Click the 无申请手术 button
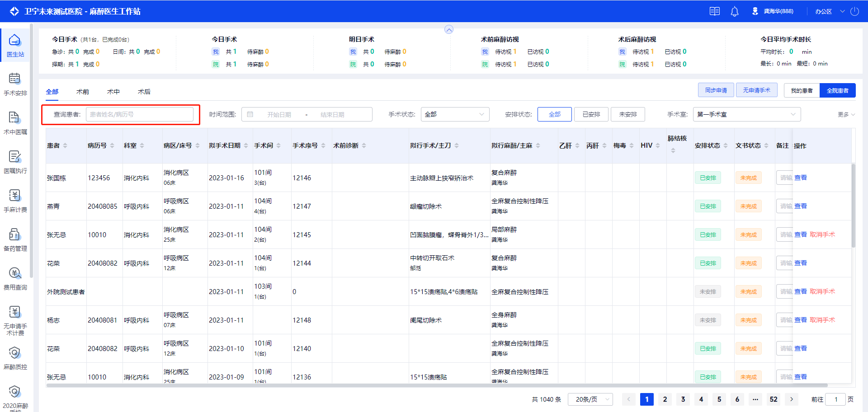 pos(757,90)
